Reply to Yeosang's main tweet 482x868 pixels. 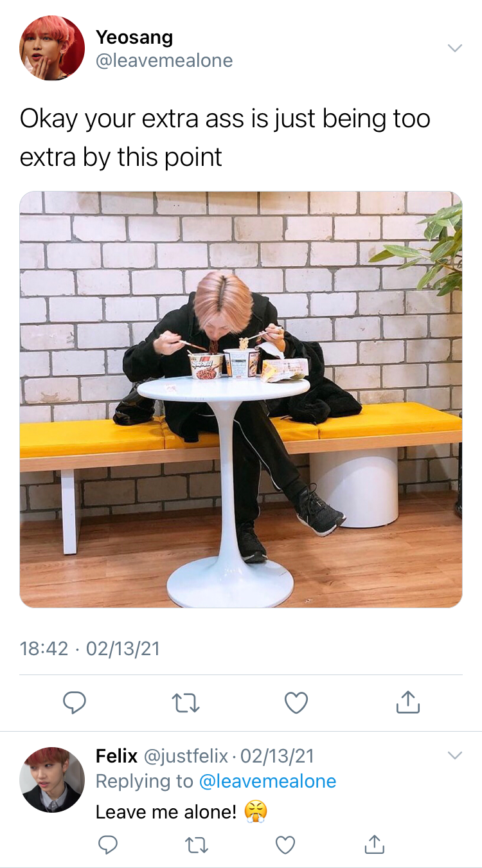coord(75,703)
